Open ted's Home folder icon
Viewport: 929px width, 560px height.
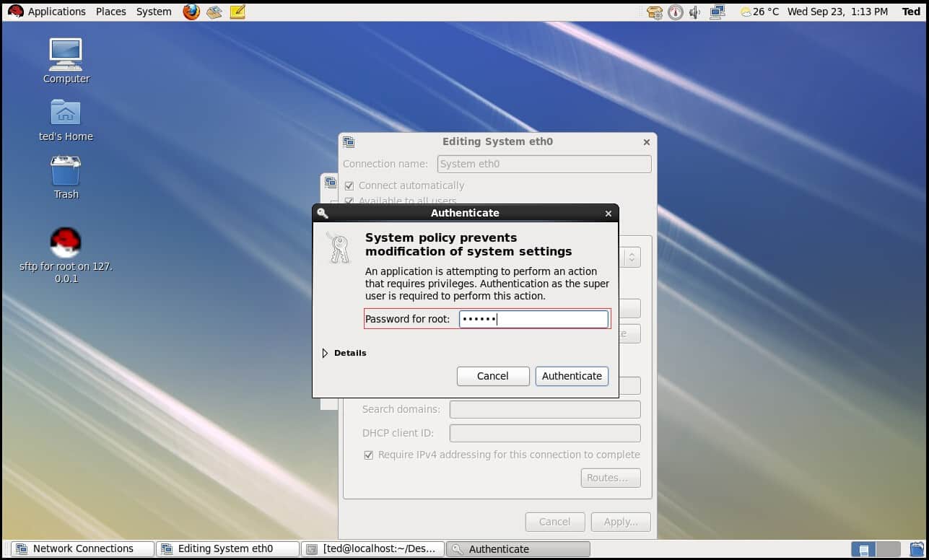pyautogui.click(x=66, y=114)
